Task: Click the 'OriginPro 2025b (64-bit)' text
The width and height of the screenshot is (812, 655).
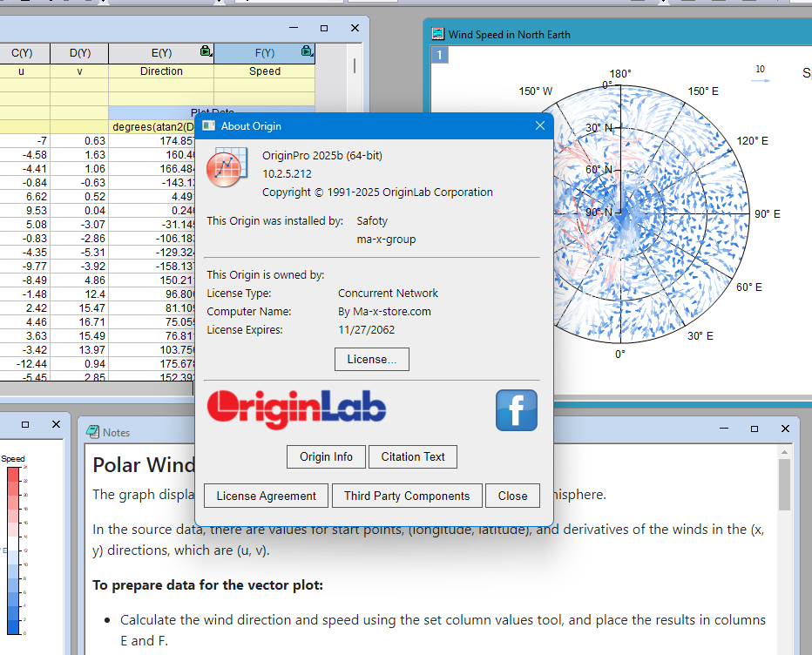Action: click(322, 155)
